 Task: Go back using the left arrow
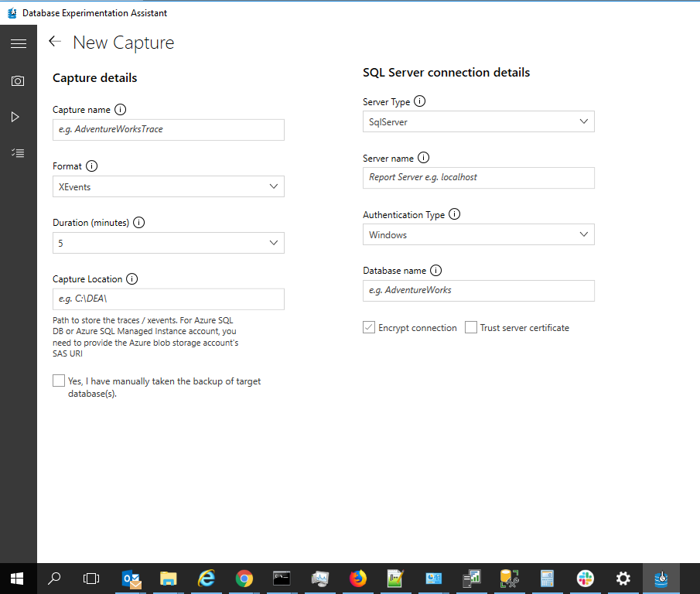(x=54, y=41)
